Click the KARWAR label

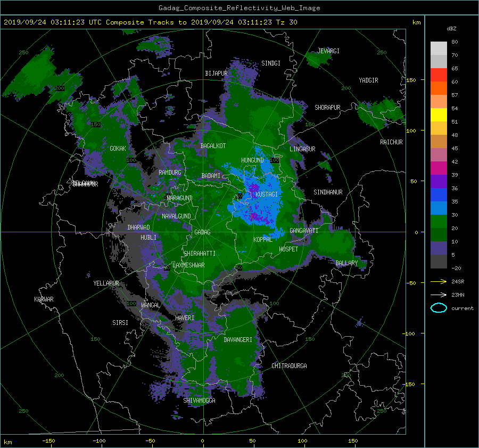(44, 299)
